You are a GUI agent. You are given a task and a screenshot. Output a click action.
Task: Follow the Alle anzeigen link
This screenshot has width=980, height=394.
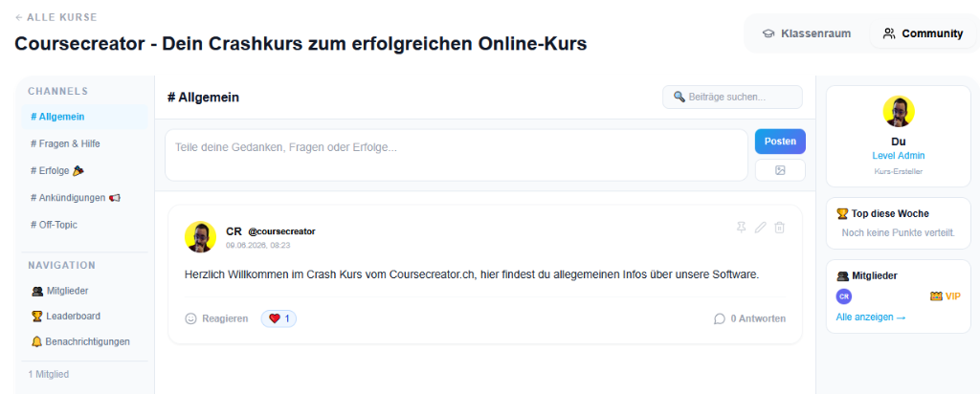871,317
